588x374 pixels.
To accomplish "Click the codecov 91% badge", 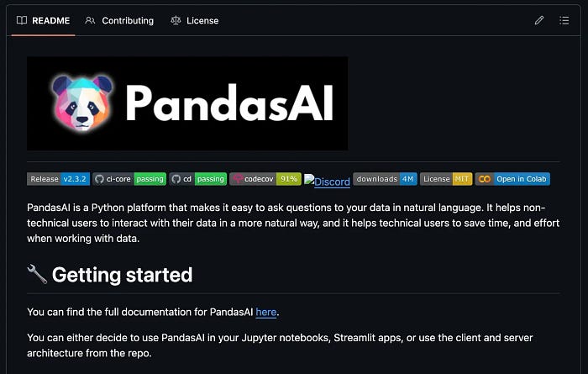I will [265, 179].
